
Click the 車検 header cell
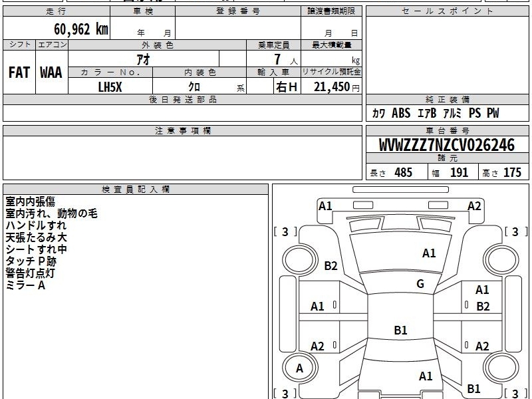coord(143,11)
